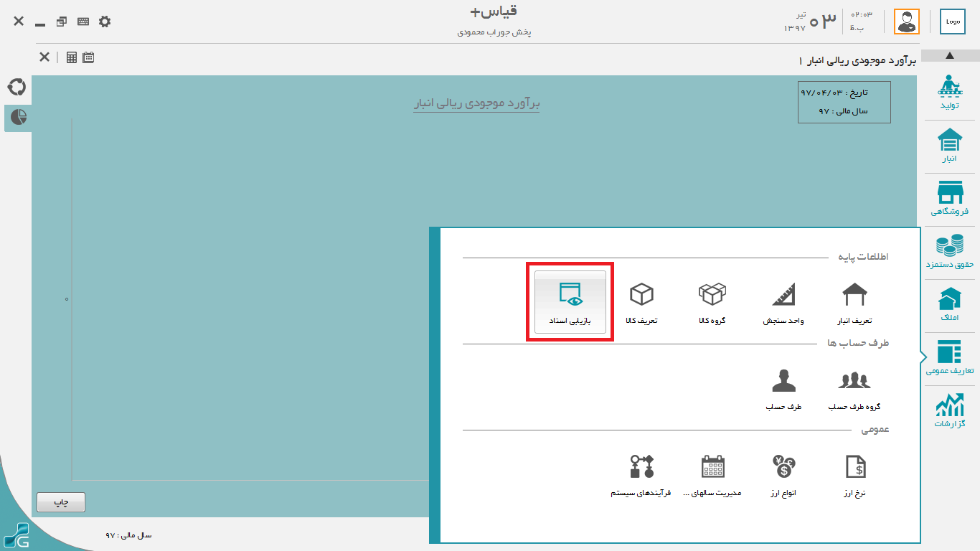
Task: Open انواع ارز (currency types) icon
Action: [783, 474]
